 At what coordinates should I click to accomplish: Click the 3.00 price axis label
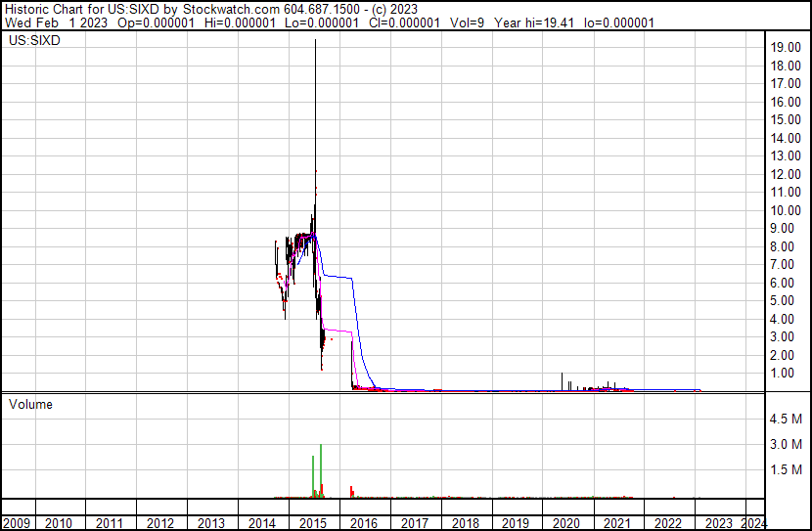pos(782,337)
